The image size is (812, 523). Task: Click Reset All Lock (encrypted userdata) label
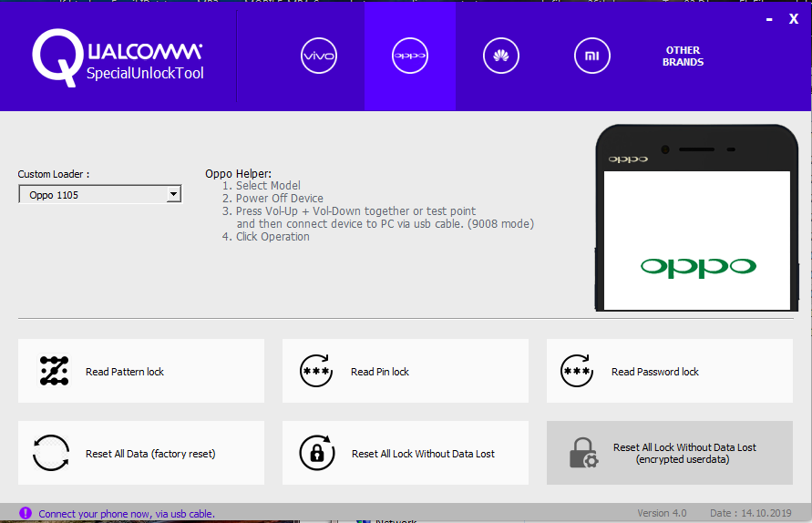[684, 453]
